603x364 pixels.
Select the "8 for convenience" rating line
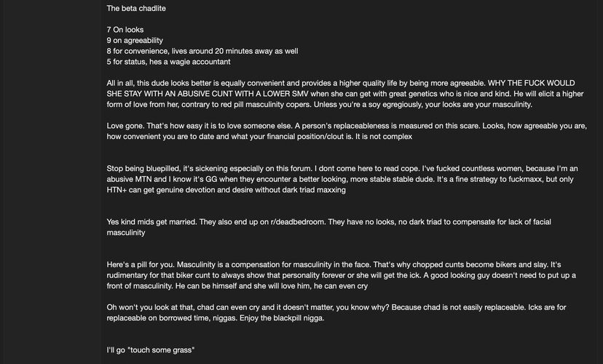coord(202,51)
